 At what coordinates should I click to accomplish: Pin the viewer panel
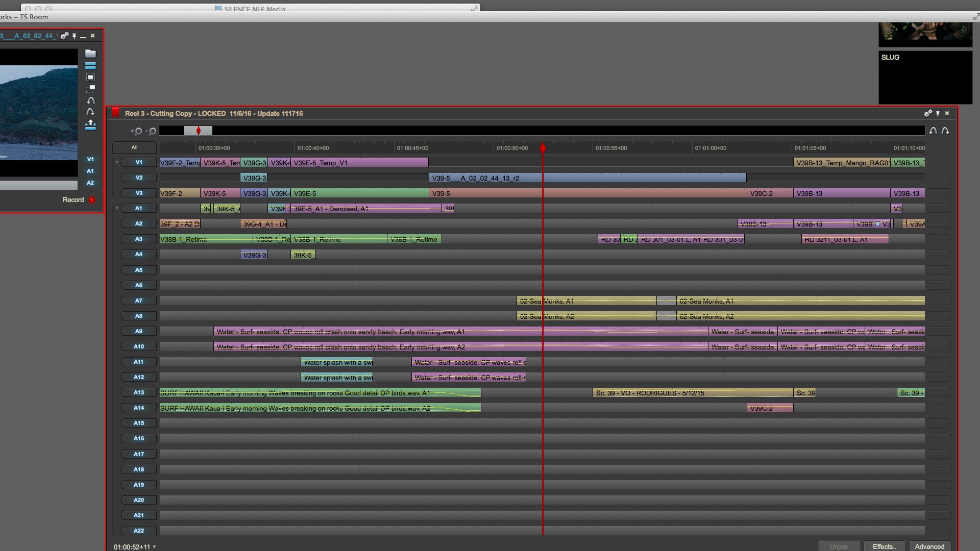pyautogui.click(x=75, y=36)
